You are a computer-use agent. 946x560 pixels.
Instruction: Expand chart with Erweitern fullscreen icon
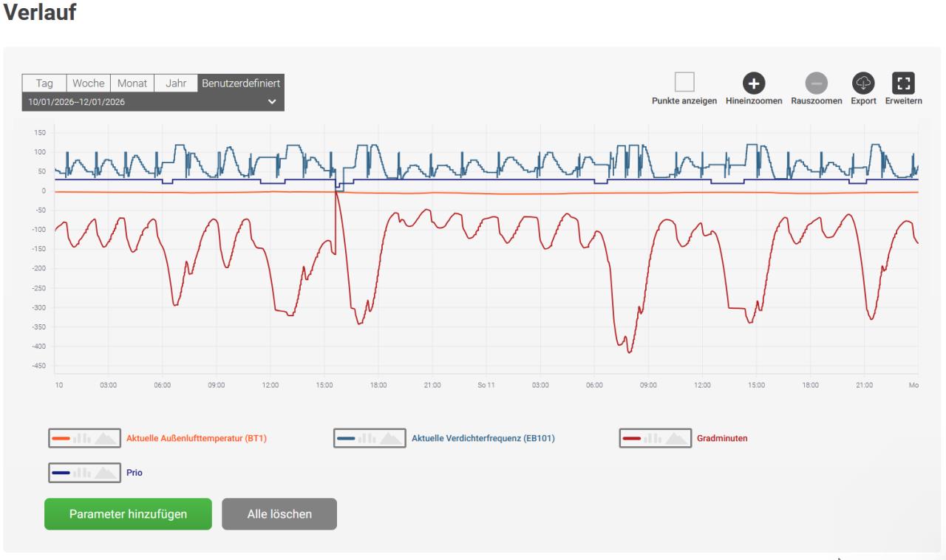(x=904, y=83)
